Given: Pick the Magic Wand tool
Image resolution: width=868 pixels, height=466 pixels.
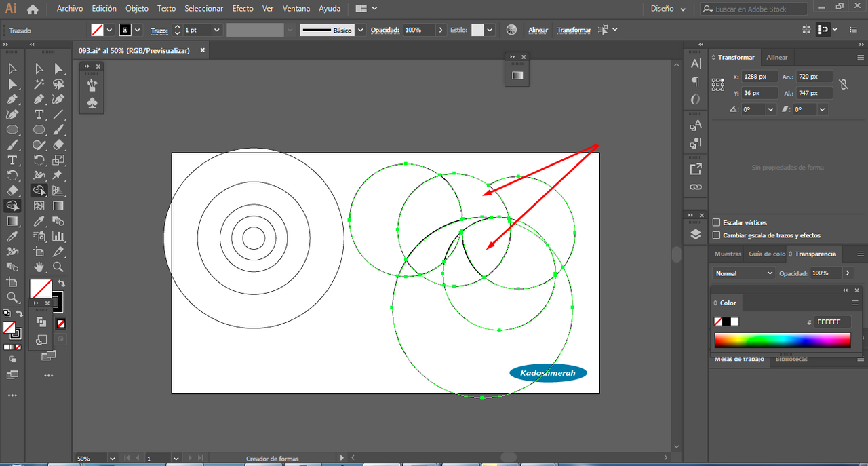Looking at the screenshot, I should [39, 85].
